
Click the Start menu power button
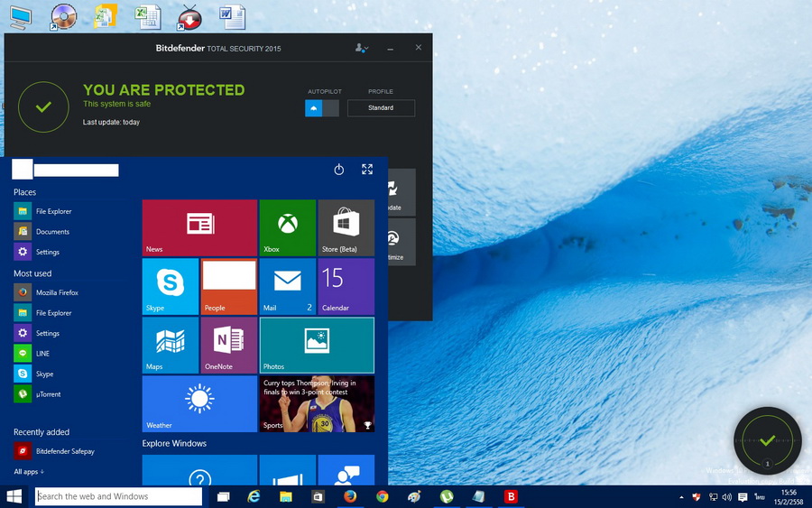pyautogui.click(x=338, y=170)
